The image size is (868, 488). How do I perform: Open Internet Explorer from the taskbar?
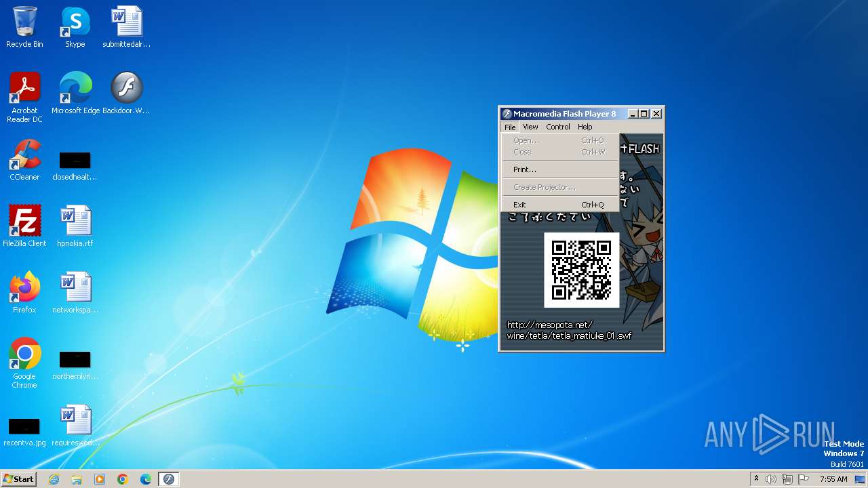[54, 479]
